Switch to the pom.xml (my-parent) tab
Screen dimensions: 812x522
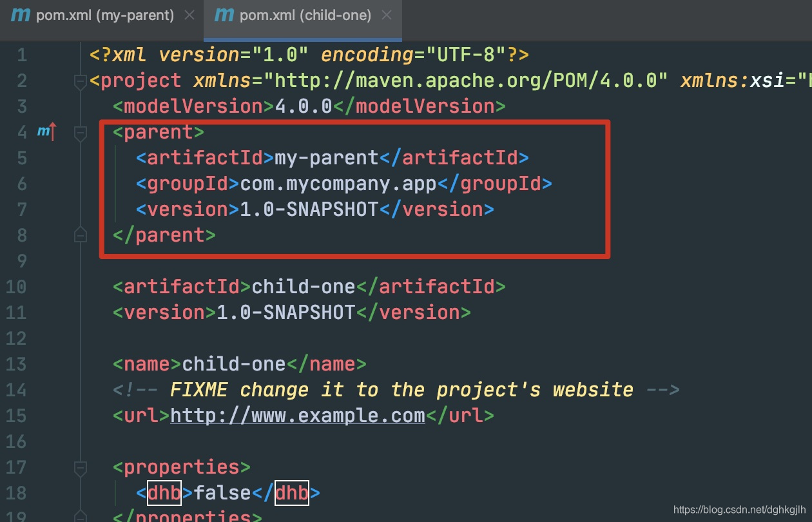(x=105, y=15)
